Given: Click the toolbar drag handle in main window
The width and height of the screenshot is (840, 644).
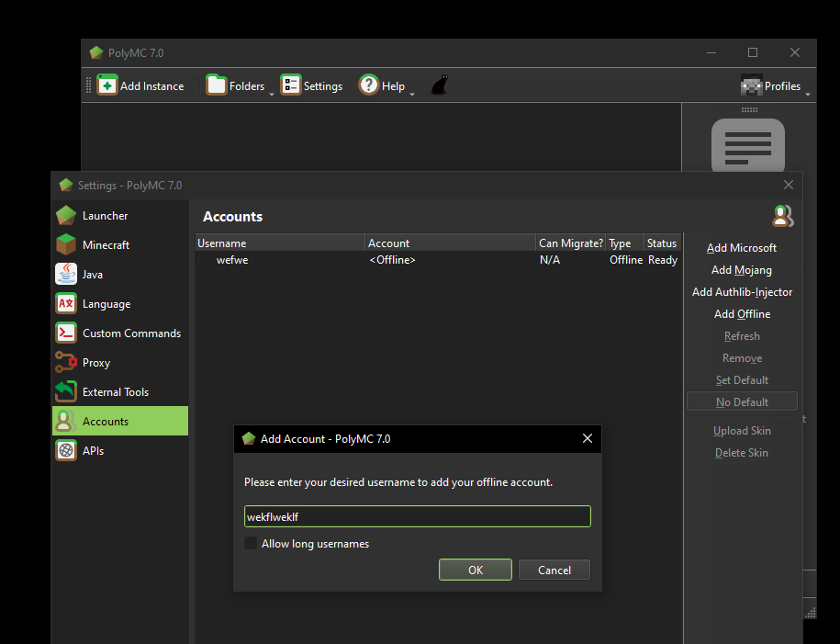Looking at the screenshot, I should click(x=88, y=85).
